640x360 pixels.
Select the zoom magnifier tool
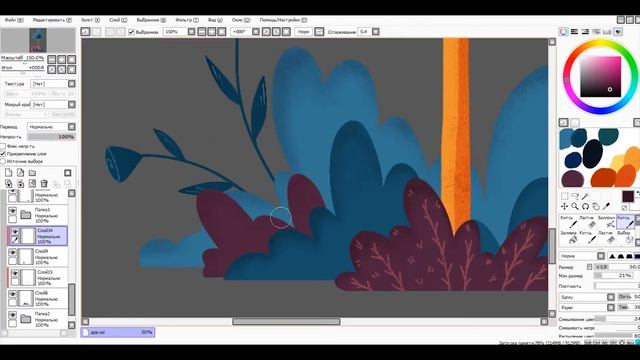pos(575,207)
